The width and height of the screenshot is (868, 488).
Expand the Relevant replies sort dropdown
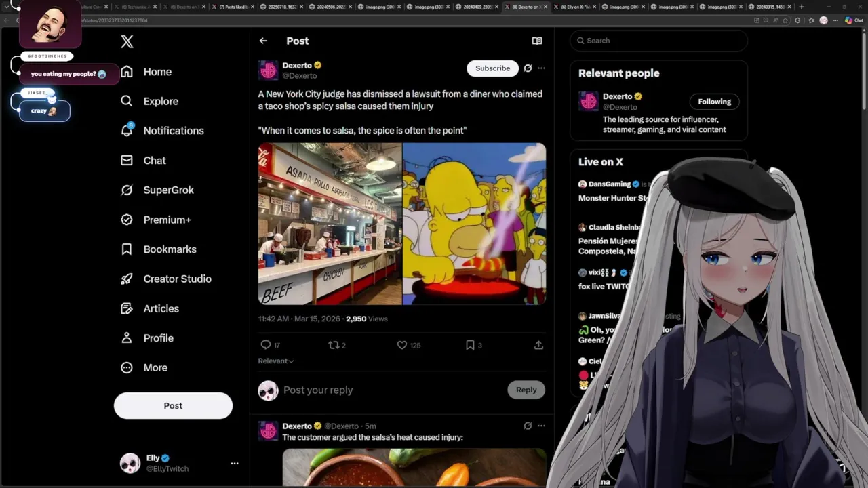(276, 361)
